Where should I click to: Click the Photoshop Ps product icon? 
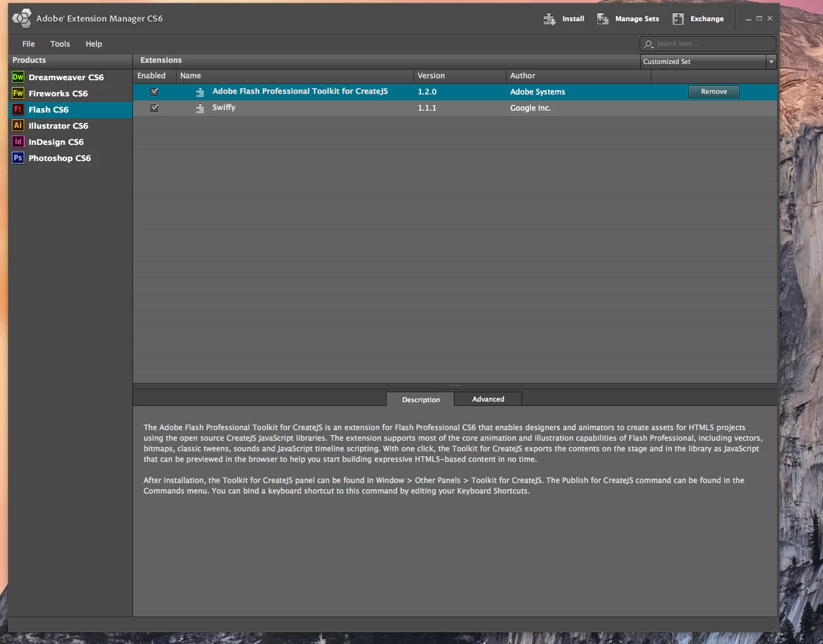18,158
